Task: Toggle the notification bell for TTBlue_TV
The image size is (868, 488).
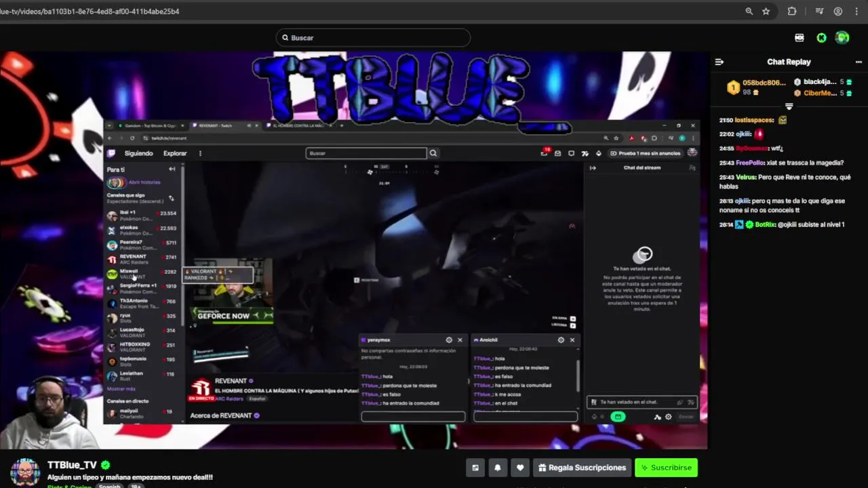Action: click(x=498, y=468)
